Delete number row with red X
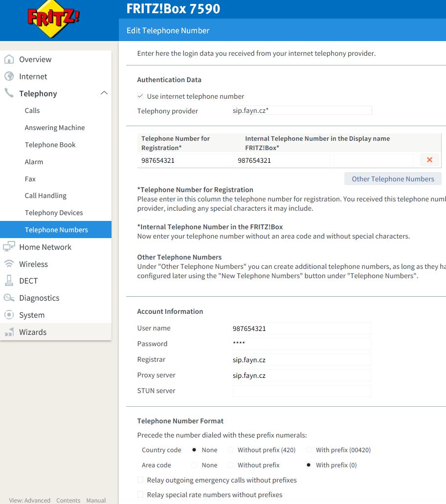Viewport: 446px width, 504px height. click(x=429, y=160)
